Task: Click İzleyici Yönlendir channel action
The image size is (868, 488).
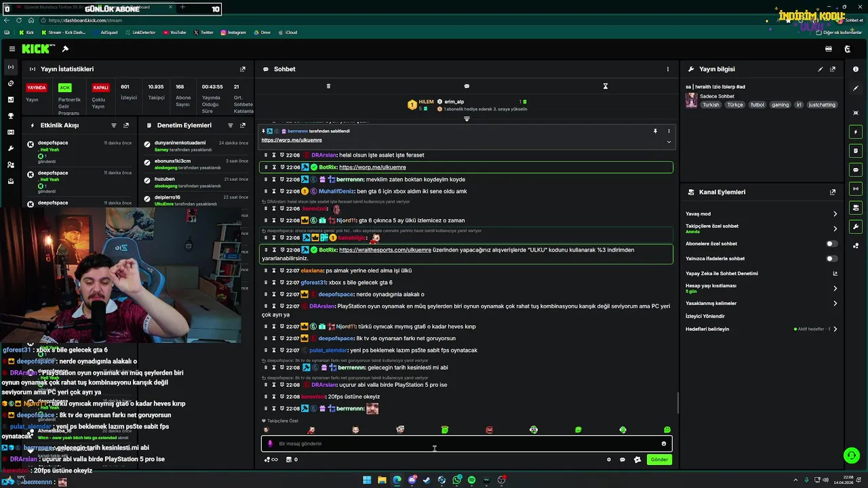Action: pos(705,317)
